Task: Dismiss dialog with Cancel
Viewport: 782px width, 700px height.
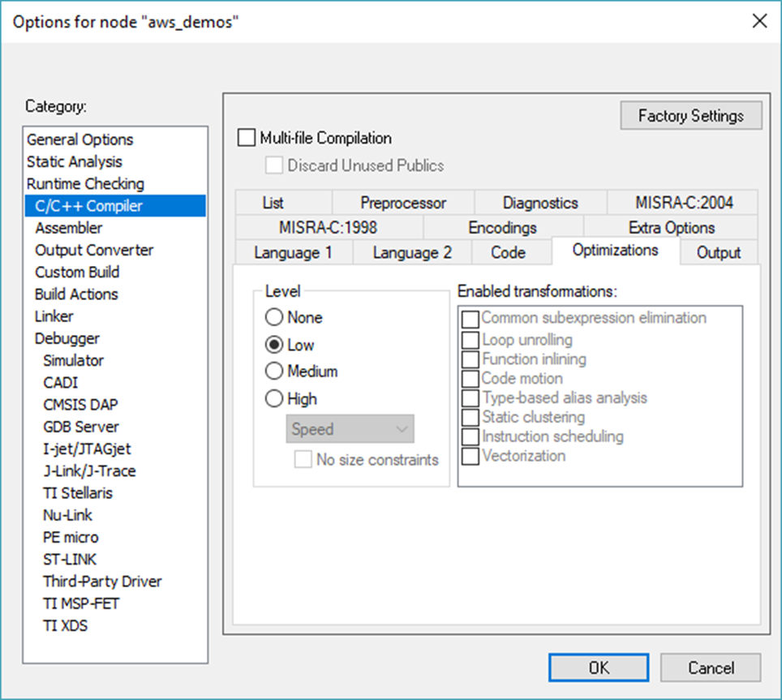Action: [711, 668]
